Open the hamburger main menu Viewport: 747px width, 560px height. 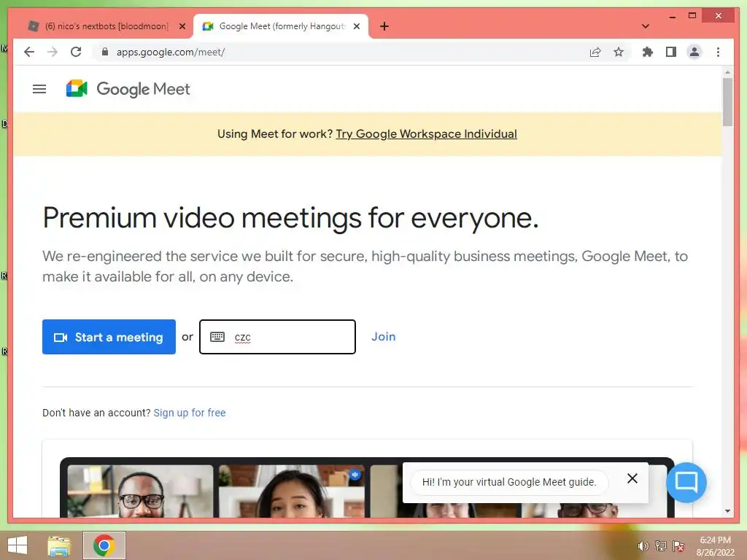tap(39, 89)
